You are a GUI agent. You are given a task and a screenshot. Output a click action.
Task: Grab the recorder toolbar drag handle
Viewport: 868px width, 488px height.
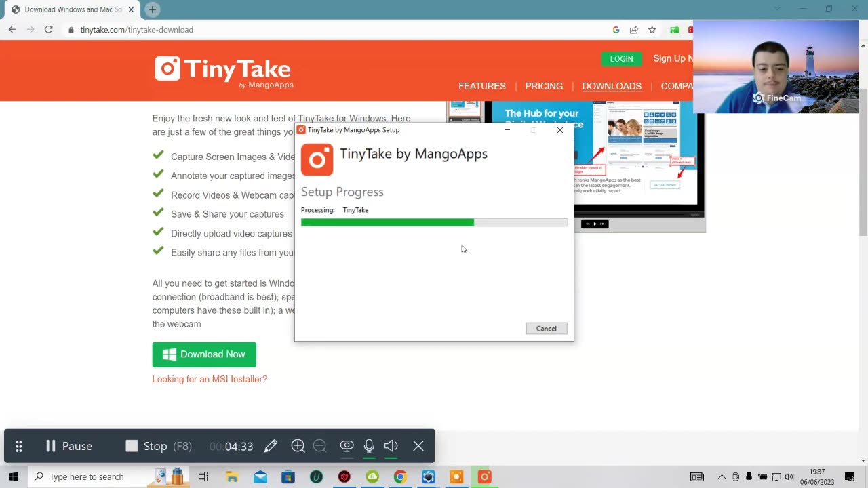pos(19,446)
